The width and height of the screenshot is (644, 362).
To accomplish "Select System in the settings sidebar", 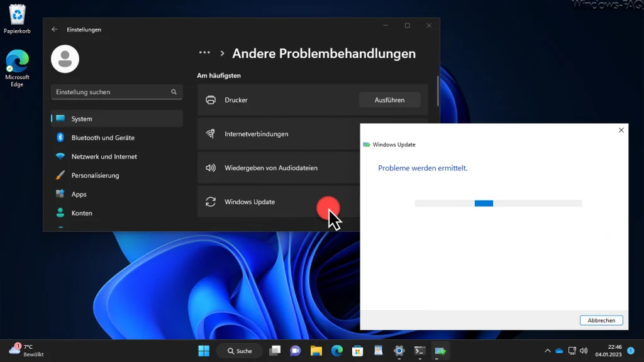I will point(116,119).
